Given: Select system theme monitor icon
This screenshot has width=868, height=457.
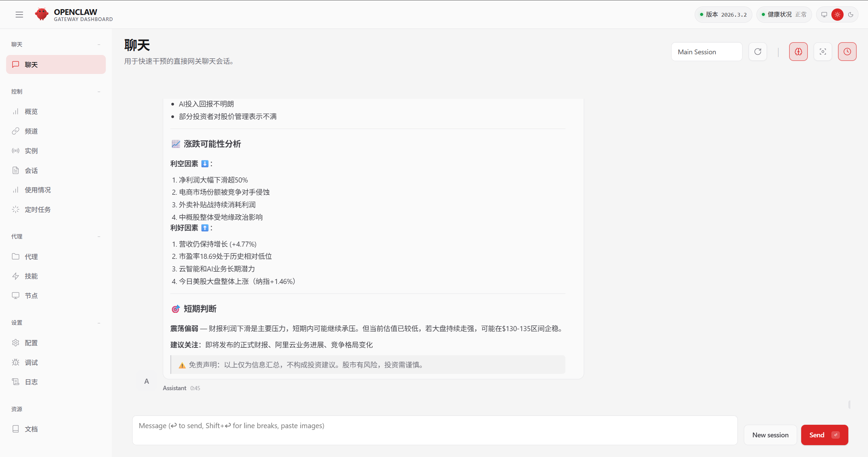Looking at the screenshot, I should (x=824, y=15).
